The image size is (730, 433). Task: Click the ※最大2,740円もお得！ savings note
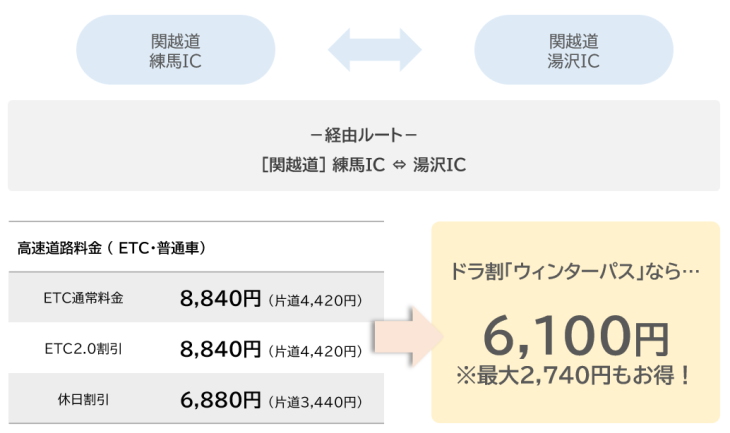click(575, 377)
